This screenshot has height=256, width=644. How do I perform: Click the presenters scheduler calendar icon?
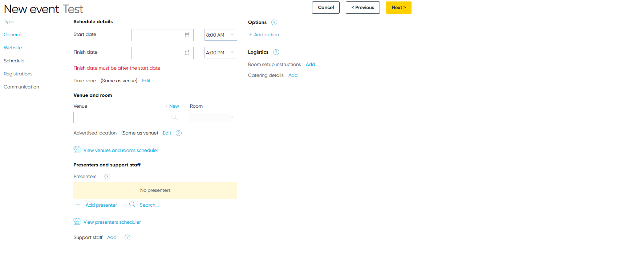click(77, 221)
